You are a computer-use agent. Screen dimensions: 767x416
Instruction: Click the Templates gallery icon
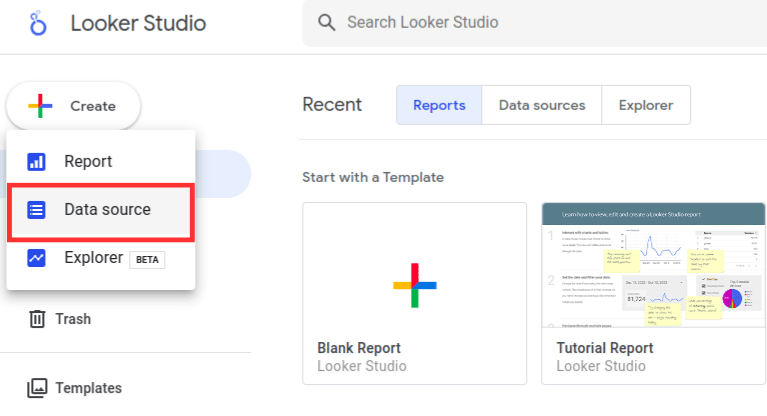pyautogui.click(x=37, y=388)
